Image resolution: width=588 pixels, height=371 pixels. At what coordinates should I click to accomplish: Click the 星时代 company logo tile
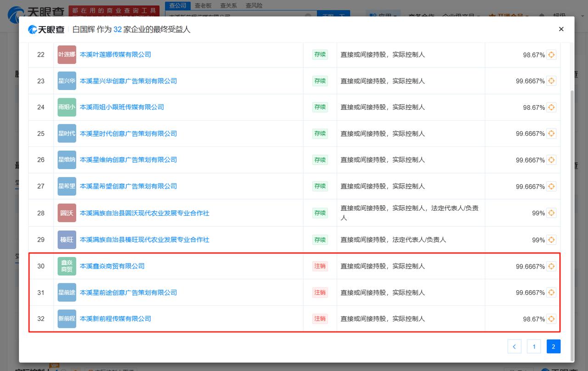coord(67,134)
